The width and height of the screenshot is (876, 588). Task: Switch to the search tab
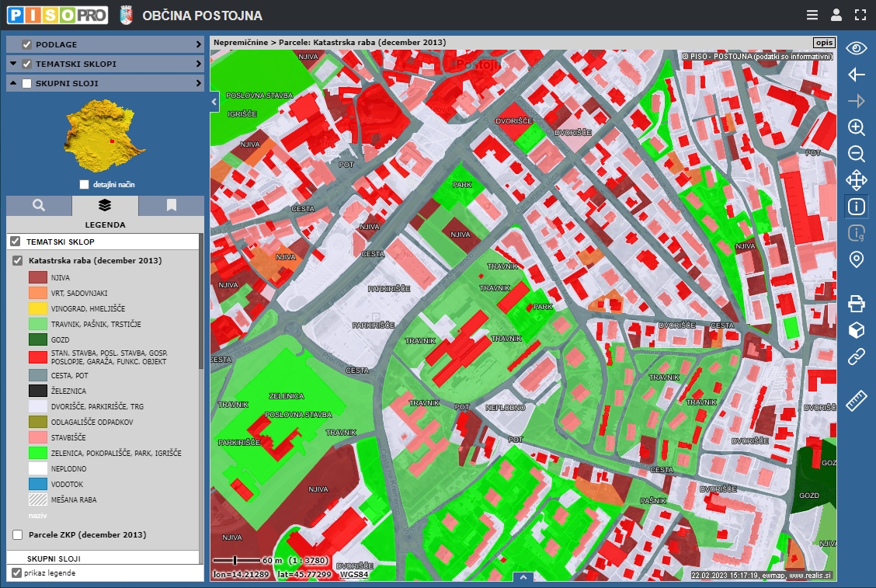coord(39,206)
